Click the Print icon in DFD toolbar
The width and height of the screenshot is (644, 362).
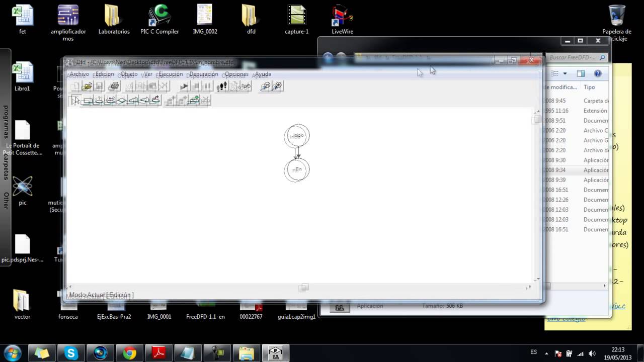pos(114,86)
